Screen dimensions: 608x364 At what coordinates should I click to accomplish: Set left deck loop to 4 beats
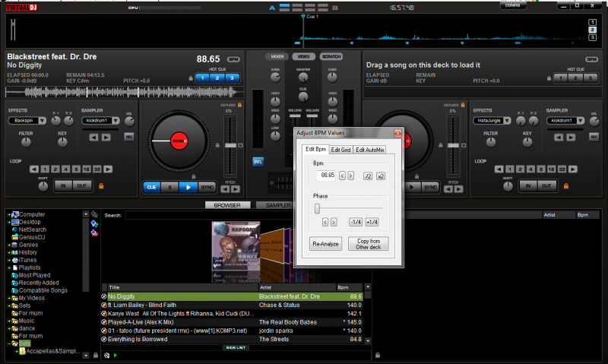click(x=65, y=169)
